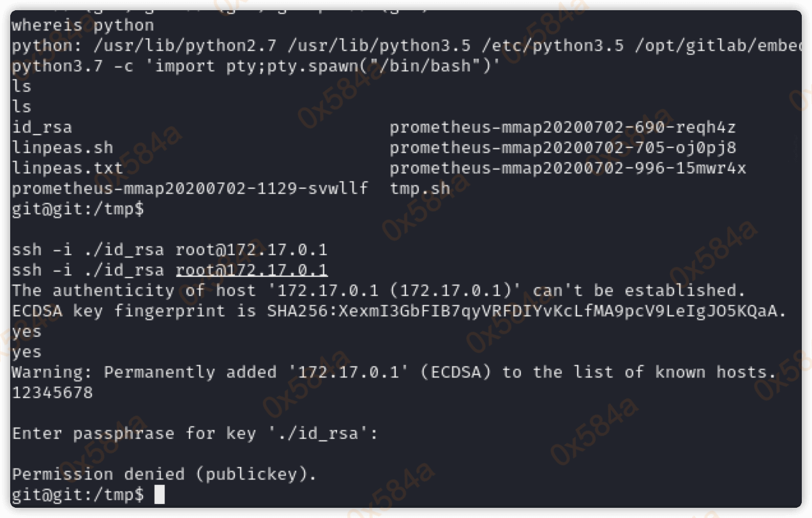
Task: Select linpeas.sh in the ls output
Action: [63, 148]
